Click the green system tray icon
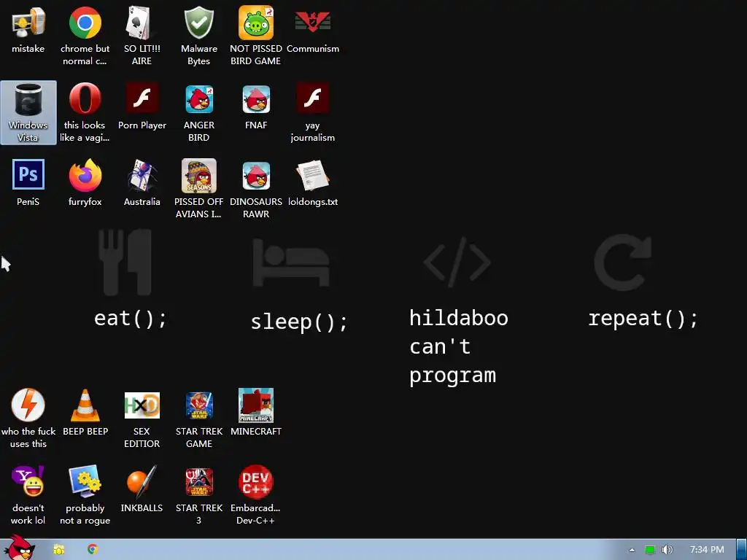This screenshot has height=560, width=747. click(x=650, y=550)
